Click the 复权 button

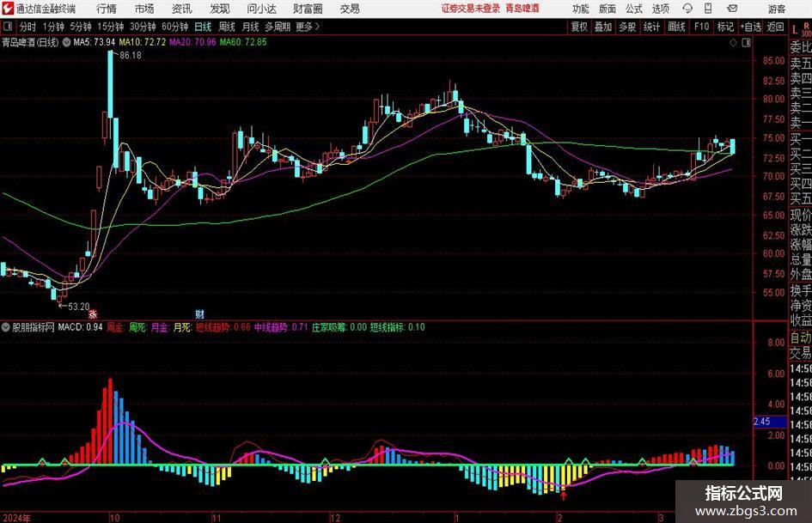pyautogui.click(x=579, y=27)
